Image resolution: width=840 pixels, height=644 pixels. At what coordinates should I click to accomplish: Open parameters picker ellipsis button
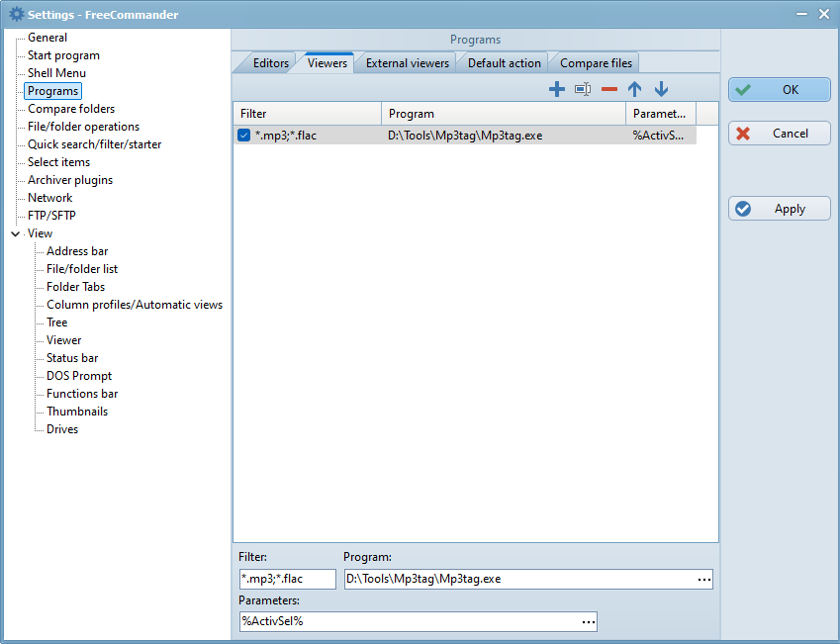tap(588, 622)
